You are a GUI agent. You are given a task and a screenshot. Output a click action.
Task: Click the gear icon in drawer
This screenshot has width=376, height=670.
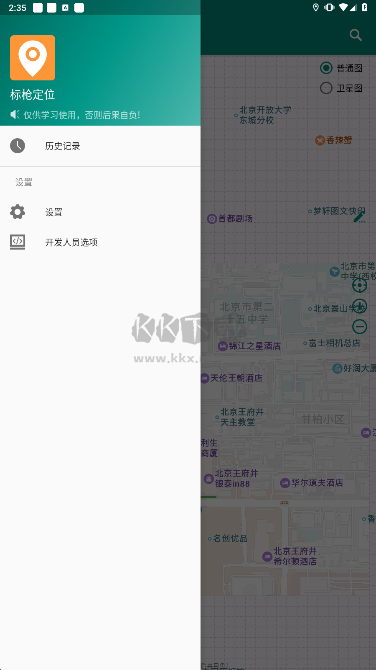18,212
